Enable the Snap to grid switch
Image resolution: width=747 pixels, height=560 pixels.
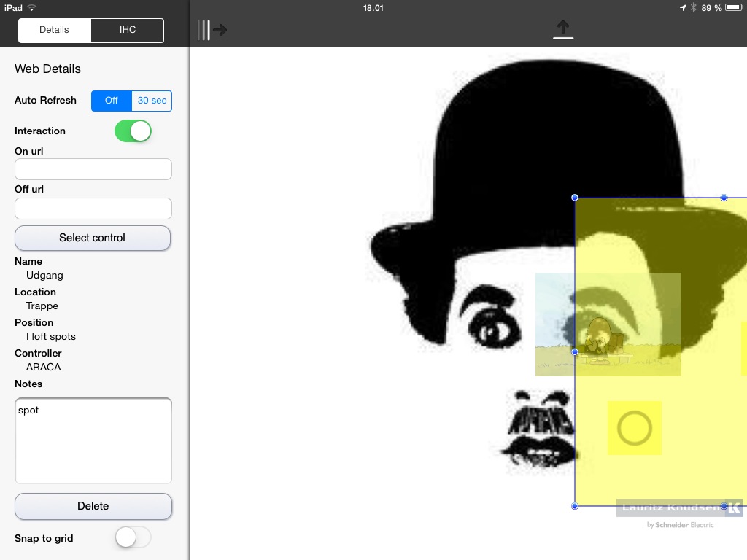pos(133,538)
